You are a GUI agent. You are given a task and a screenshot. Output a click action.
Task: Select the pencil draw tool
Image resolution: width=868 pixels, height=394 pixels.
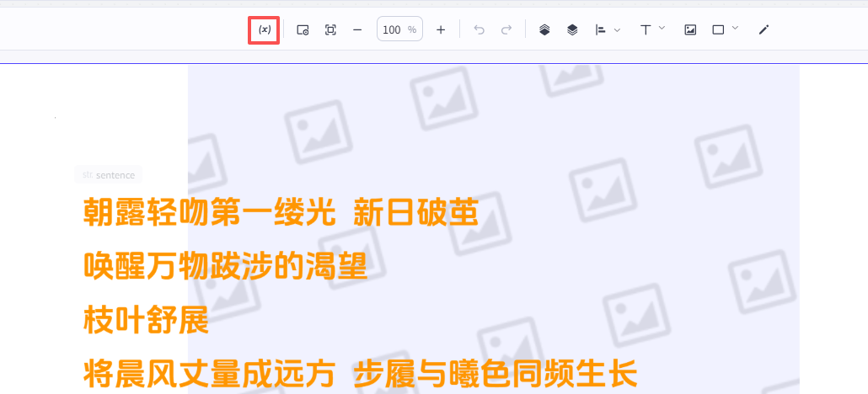(x=764, y=29)
